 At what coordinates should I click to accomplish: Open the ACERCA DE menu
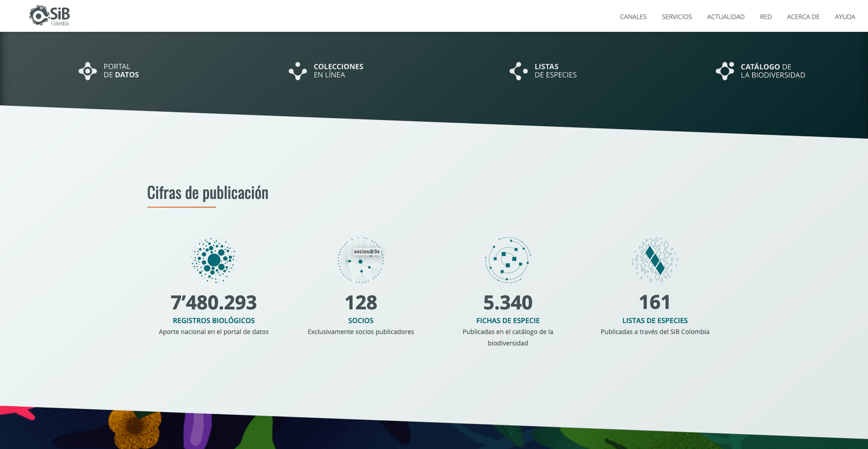[803, 17]
